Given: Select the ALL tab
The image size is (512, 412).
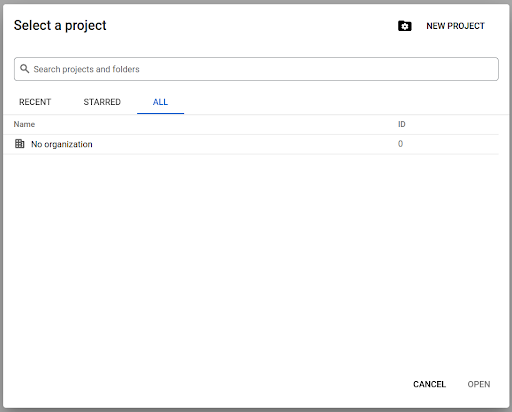Looking at the screenshot, I should tap(160, 102).
